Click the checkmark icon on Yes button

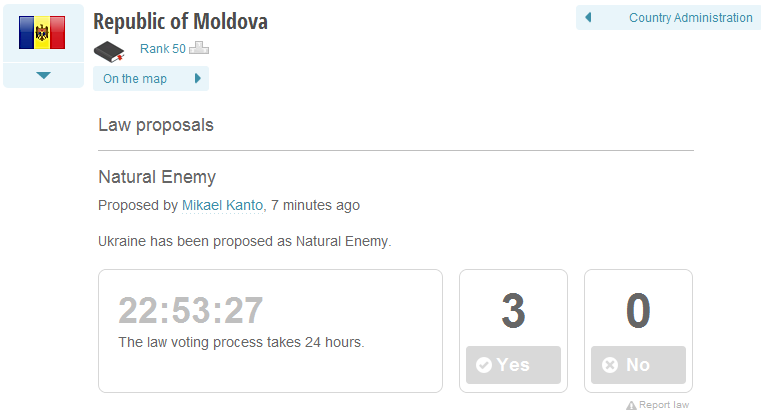tap(484, 366)
